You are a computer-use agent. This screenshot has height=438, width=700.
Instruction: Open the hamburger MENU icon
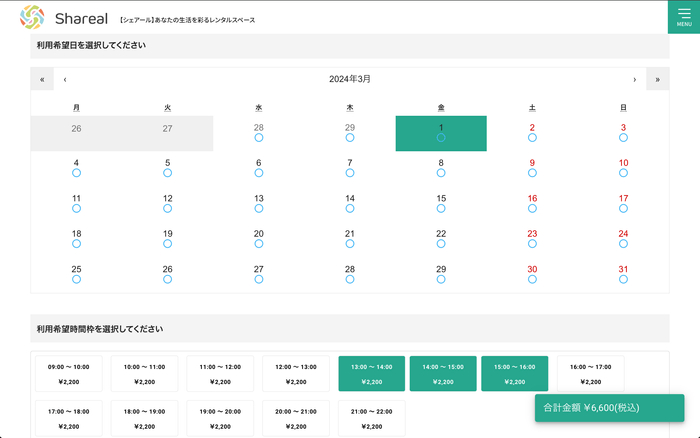click(x=683, y=16)
